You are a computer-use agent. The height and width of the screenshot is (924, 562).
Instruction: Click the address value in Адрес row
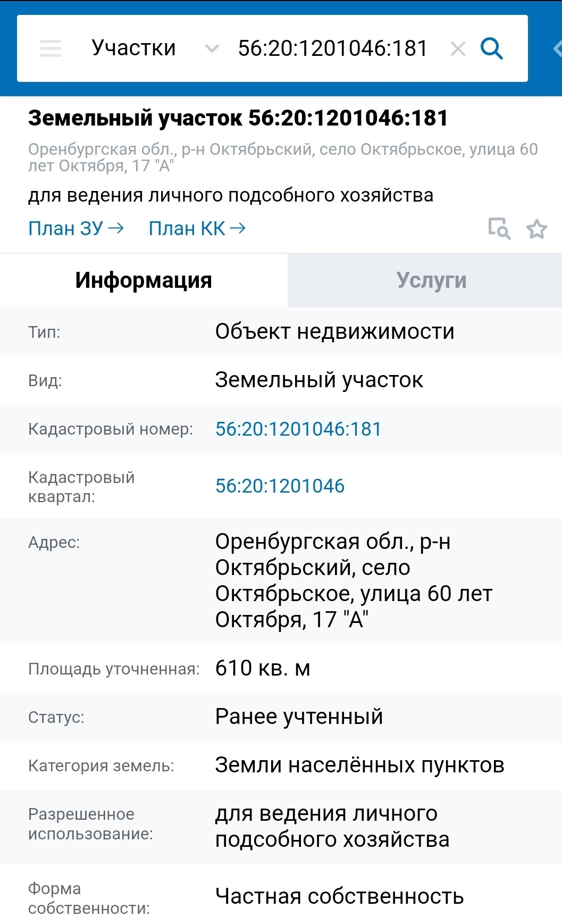tap(353, 580)
